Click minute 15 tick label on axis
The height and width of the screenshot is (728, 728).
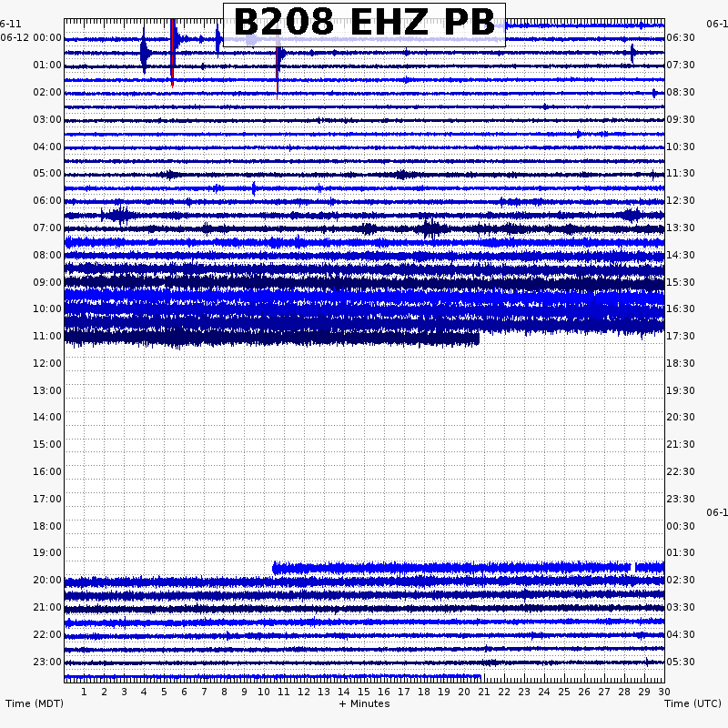[x=364, y=692]
